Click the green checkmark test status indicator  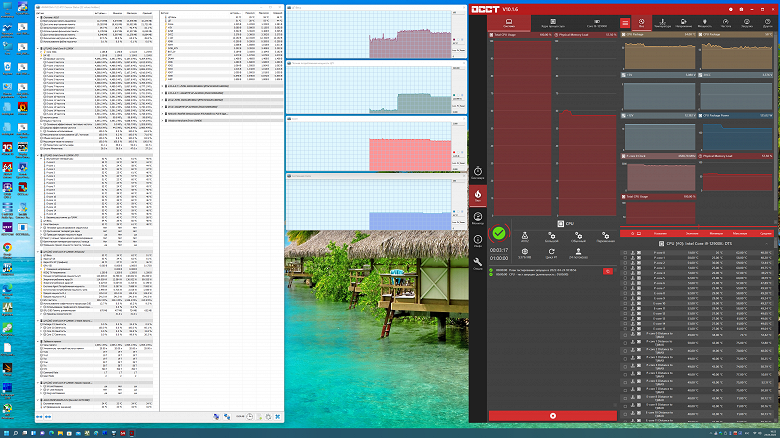[498, 233]
